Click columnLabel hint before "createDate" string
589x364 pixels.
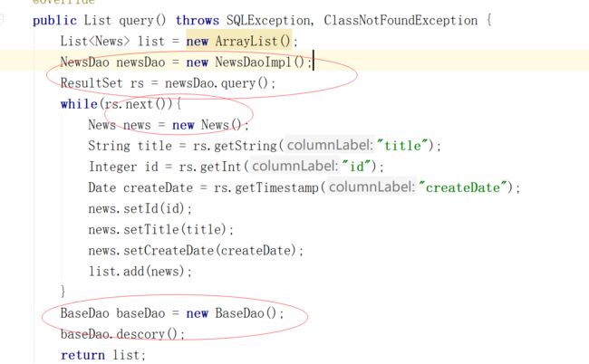coord(372,187)
